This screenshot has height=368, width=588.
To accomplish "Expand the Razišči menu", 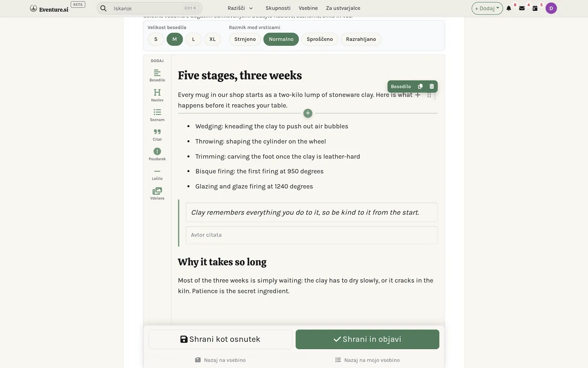I will pos(240,8).
